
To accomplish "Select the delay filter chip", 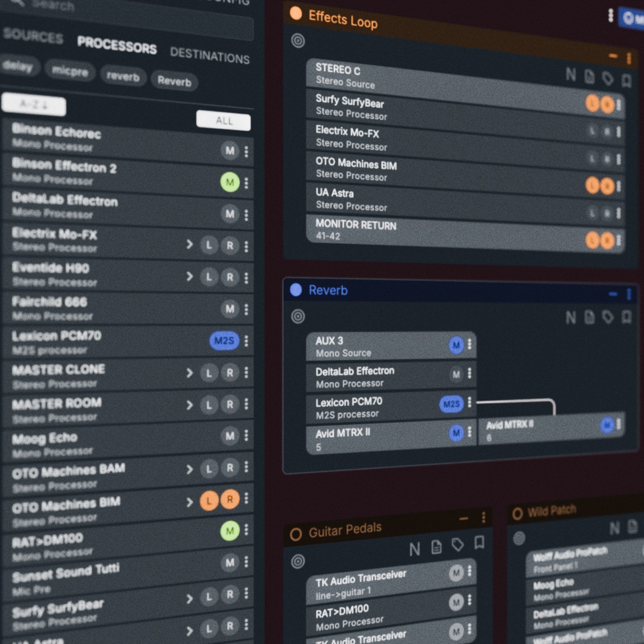I will click(x=19, y=66).
